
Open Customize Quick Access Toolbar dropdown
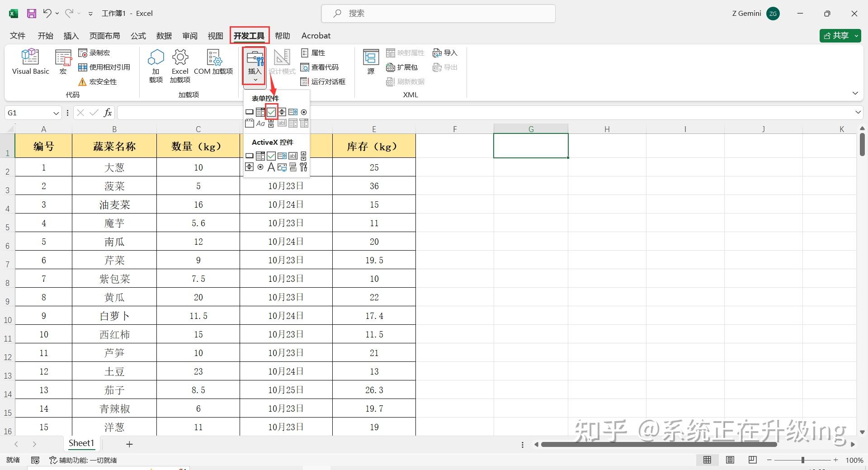pyautogui.click(x=90, y=14)
